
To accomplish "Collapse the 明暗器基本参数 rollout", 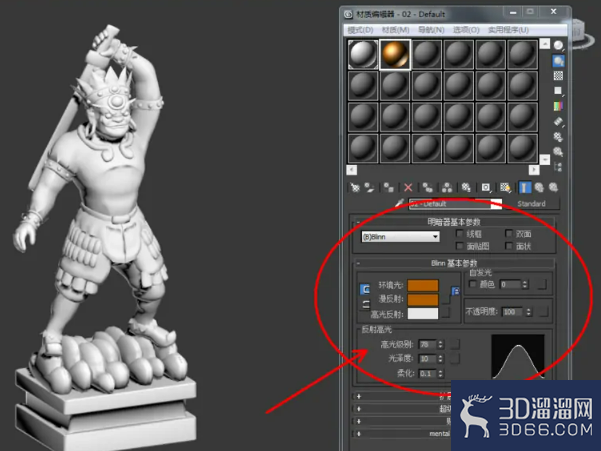I will click(454, 222).
